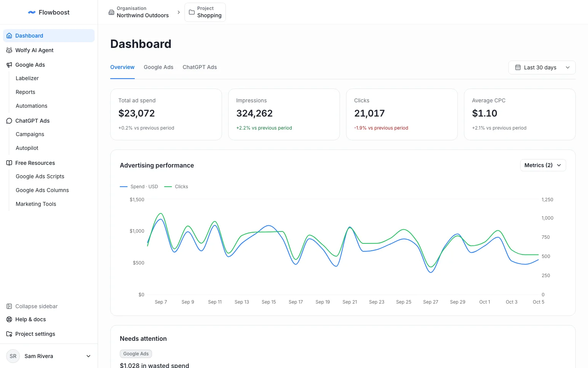Open Google Ads Columns resource

tap(42, 190)
